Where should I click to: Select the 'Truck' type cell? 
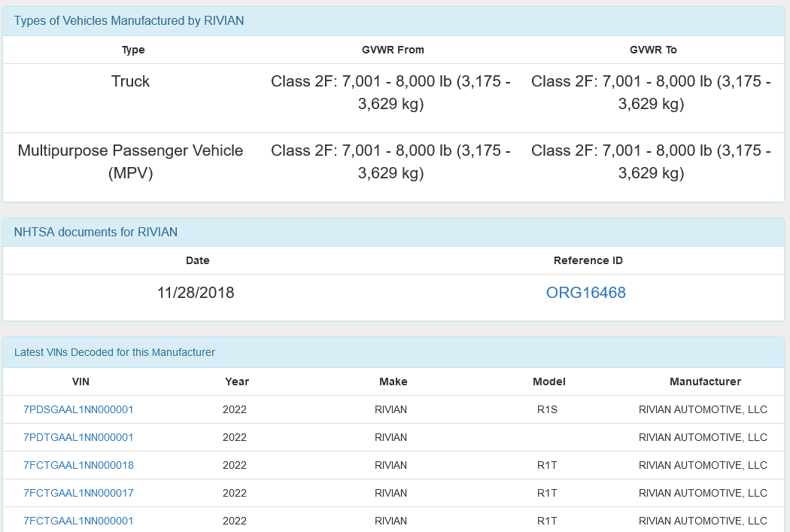tap(130, 81)
